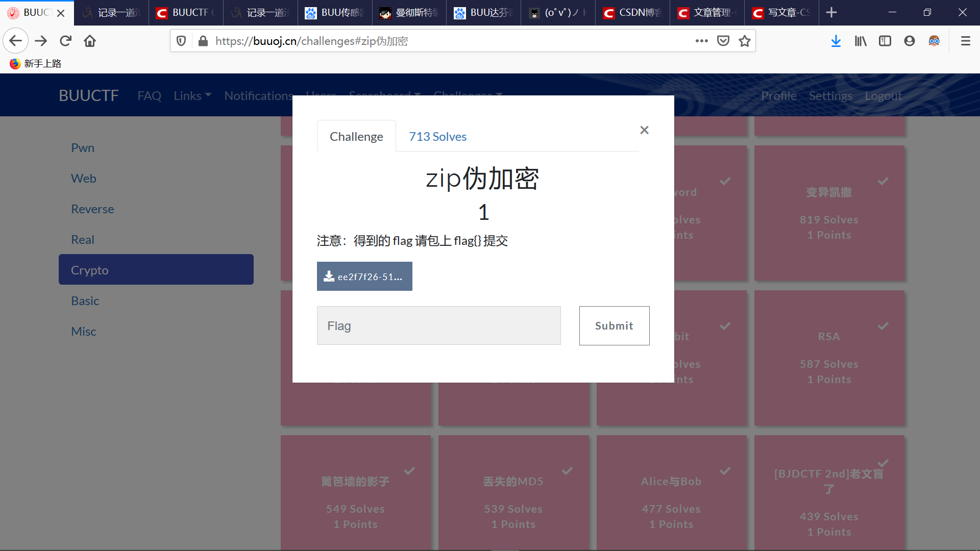This screenshot has height=551, width=980.
Task: Toggle the sidebar view icon
Action: [x=885, y=41]
